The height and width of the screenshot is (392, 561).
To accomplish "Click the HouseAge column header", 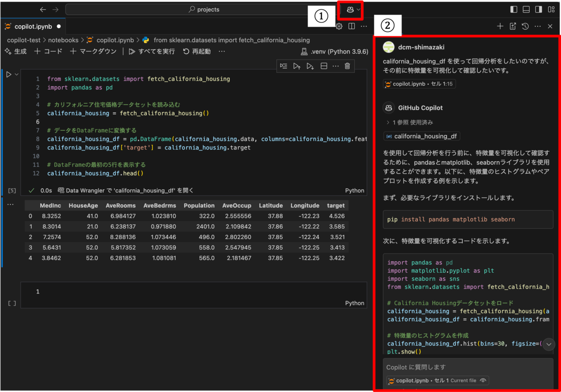I will coord(83,206).
